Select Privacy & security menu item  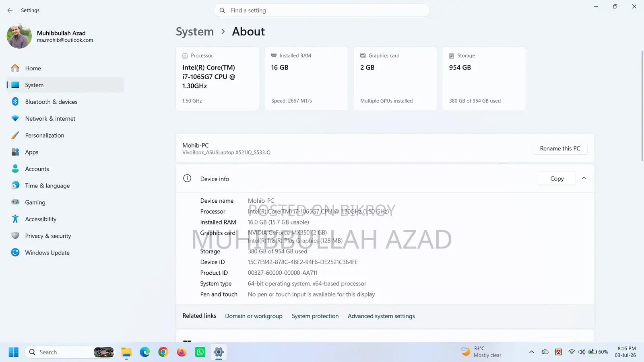pos(65,236)
